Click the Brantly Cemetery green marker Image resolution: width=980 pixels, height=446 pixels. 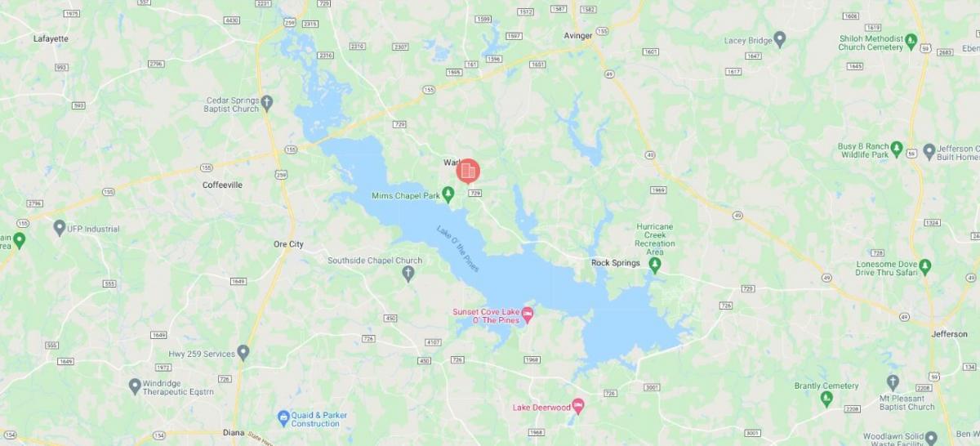click(x=826, y=399)
